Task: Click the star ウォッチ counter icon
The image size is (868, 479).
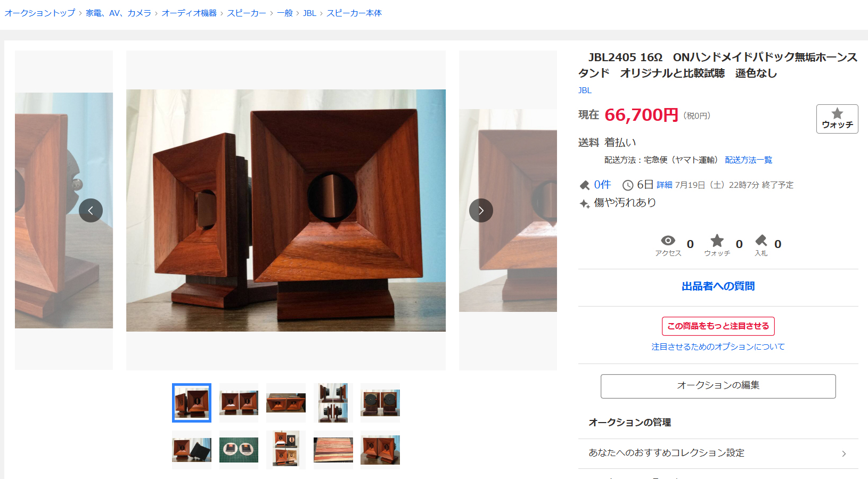Action: tap(717, 241)
